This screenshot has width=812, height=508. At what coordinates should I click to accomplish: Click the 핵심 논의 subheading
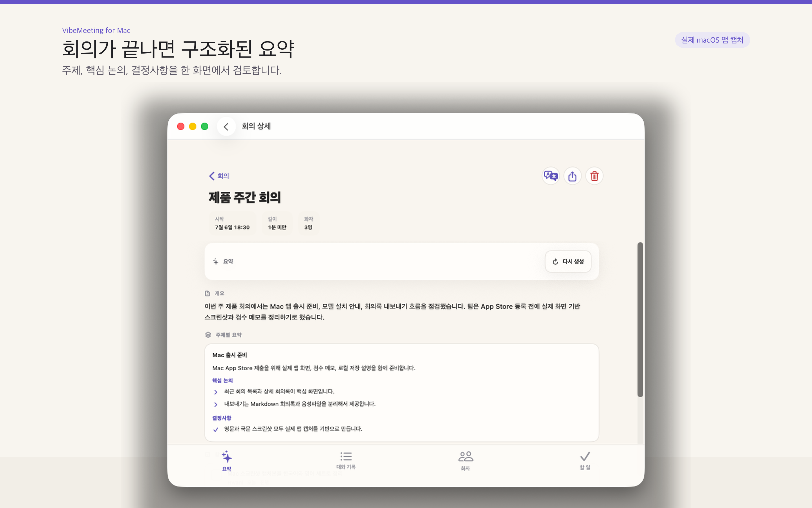point(222,381)
